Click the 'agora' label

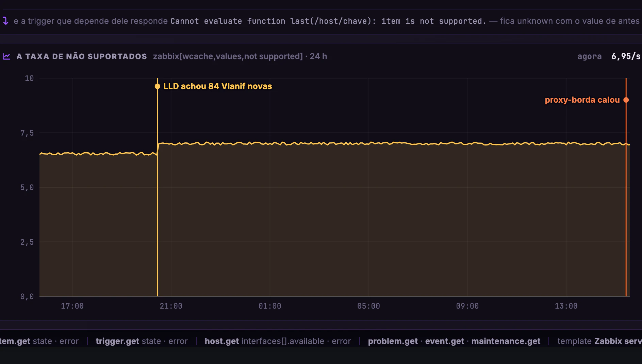[589, 57]
